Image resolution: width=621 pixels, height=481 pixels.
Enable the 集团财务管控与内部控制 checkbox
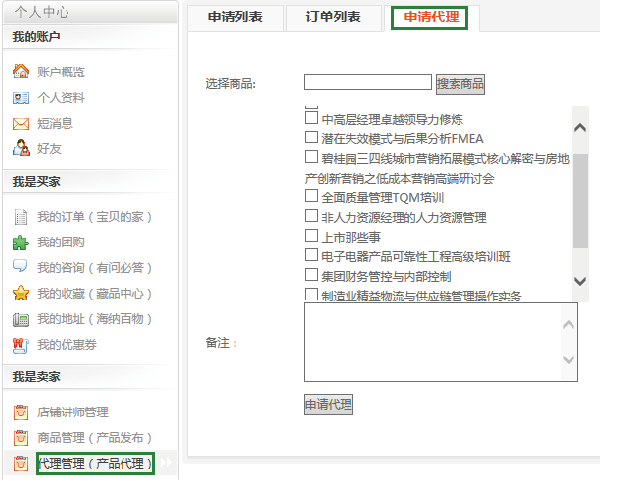311,275
